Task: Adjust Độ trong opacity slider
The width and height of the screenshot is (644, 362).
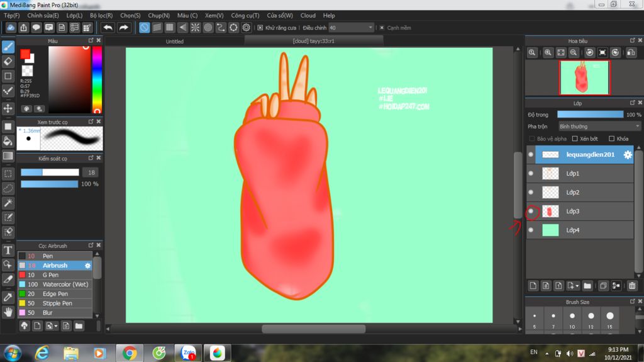Action: 590,115
